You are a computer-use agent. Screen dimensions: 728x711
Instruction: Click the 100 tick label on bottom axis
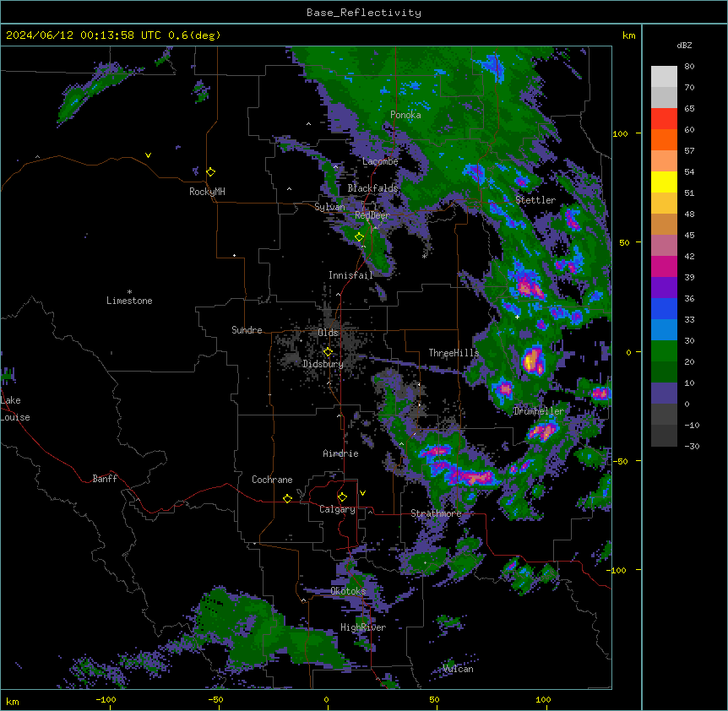(x=543, y=699)
